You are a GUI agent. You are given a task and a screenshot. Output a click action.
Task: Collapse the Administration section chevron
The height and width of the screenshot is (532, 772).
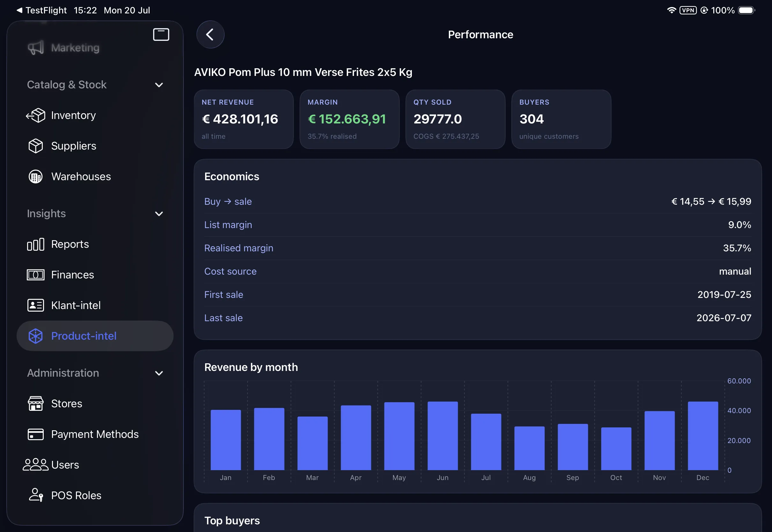159,373
